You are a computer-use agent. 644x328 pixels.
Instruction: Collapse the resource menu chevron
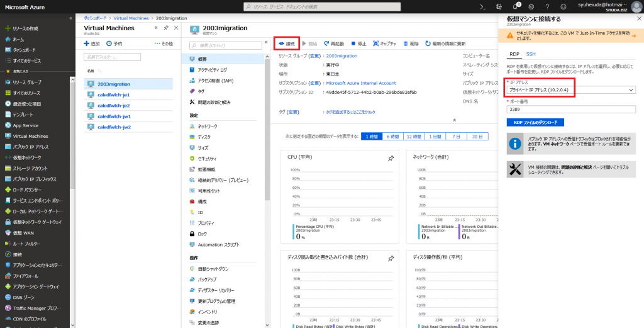tap(266, 42)
